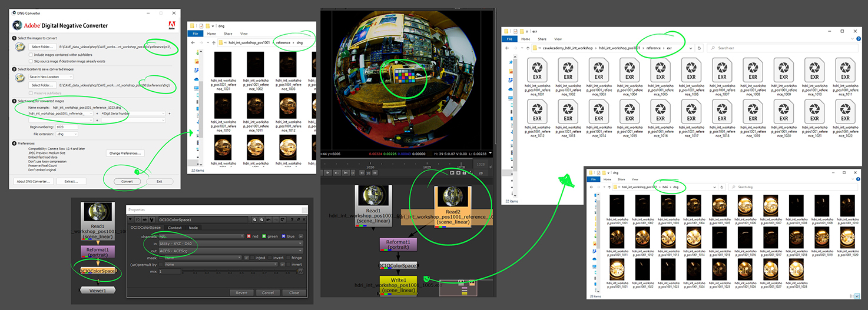Click the play forward button in Nuke viewer
Image resolution: width=868 pixels, height=310 pixels.
tap(328, 173)
